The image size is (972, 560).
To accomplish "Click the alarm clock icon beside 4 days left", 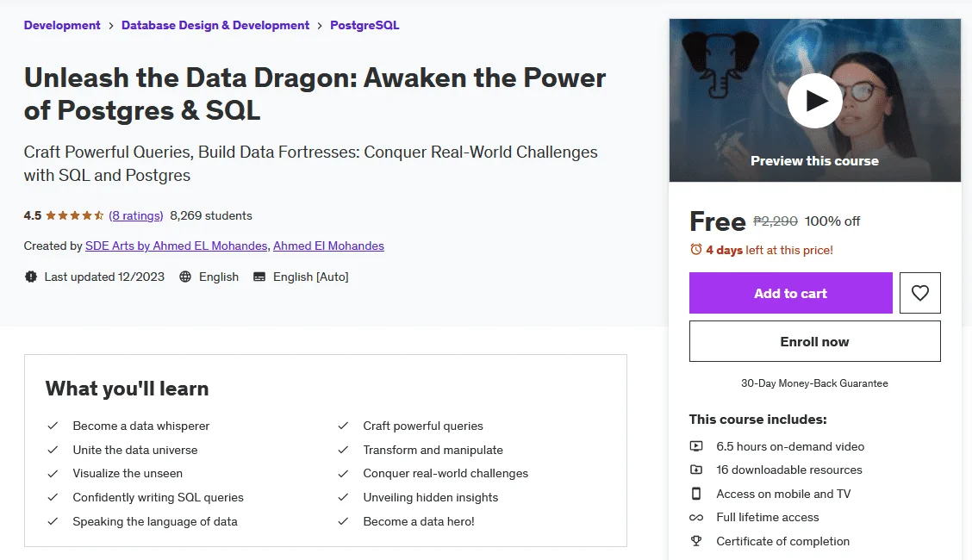I will coord(696,250).
